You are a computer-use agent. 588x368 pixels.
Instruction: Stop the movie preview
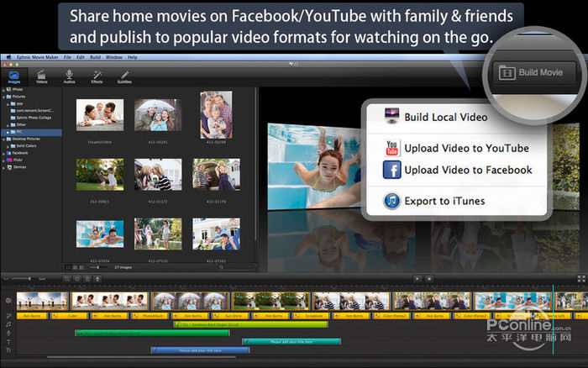[x=430, y=279]
